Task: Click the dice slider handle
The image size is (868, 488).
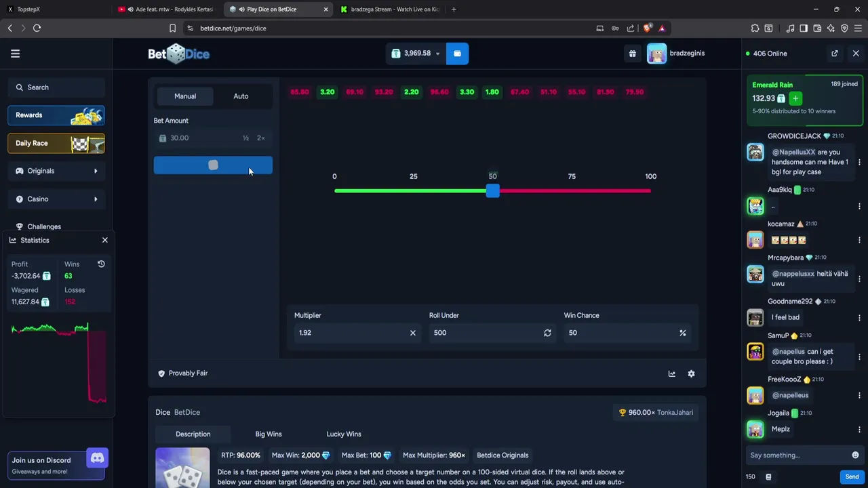Action: [493, 191]
